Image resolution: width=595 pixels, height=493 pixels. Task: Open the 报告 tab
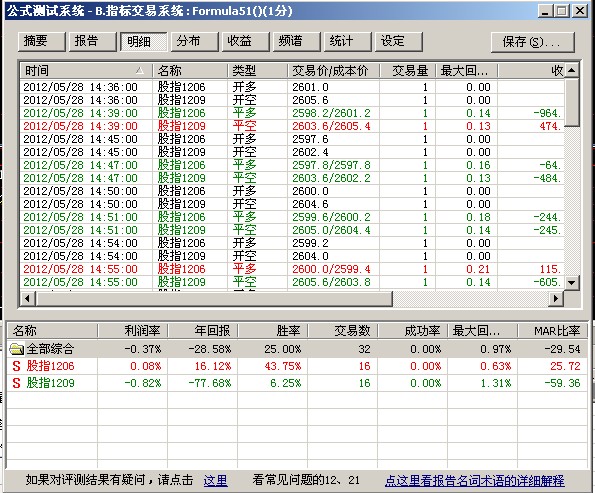coord(93,41)
